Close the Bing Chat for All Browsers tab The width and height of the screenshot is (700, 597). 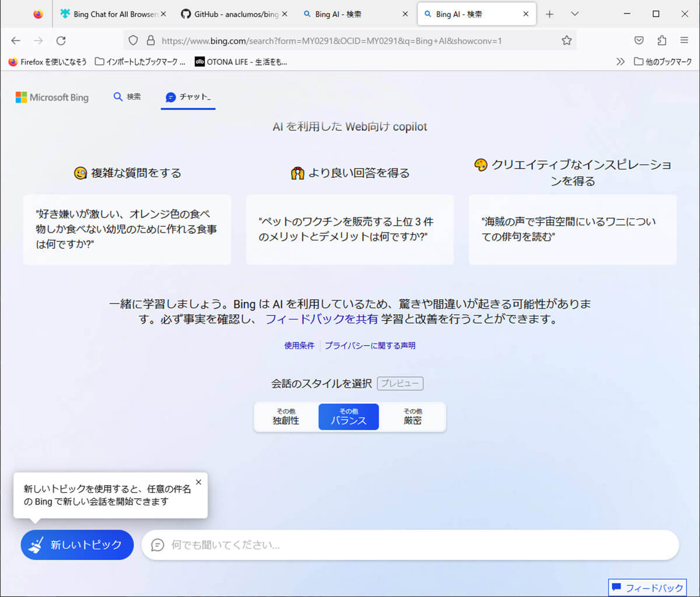(163, 14)
